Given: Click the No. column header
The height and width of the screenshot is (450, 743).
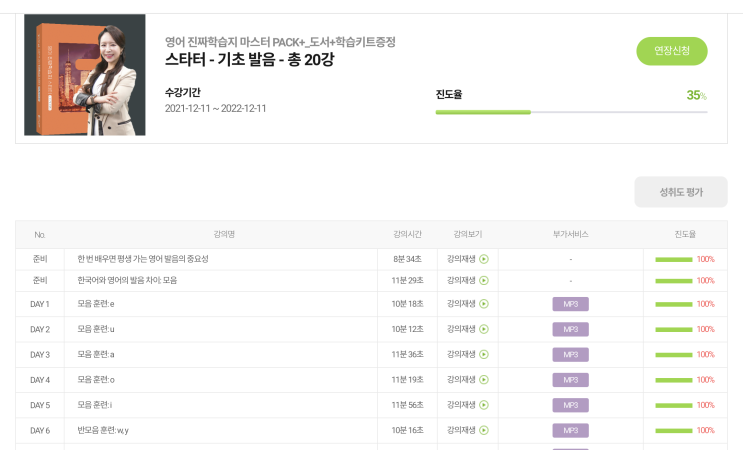Looking at the screenshot, I should (40, 234).
